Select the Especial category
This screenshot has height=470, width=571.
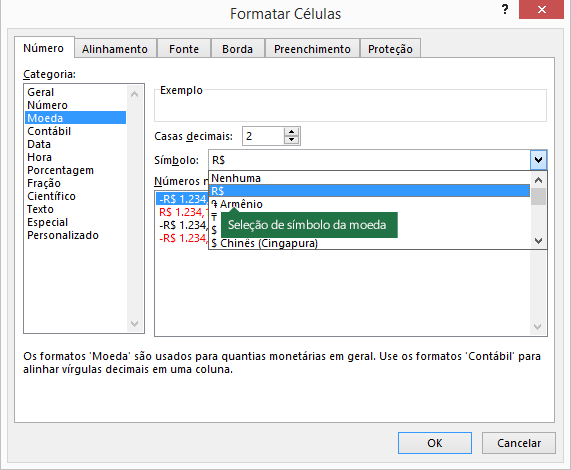pyautogui.click(x=76, y=222)
